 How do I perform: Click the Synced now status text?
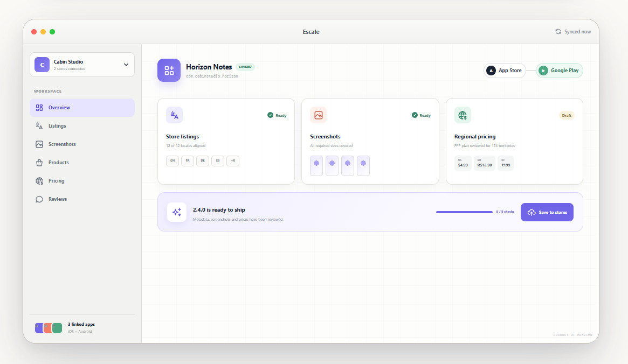point(577,32)
